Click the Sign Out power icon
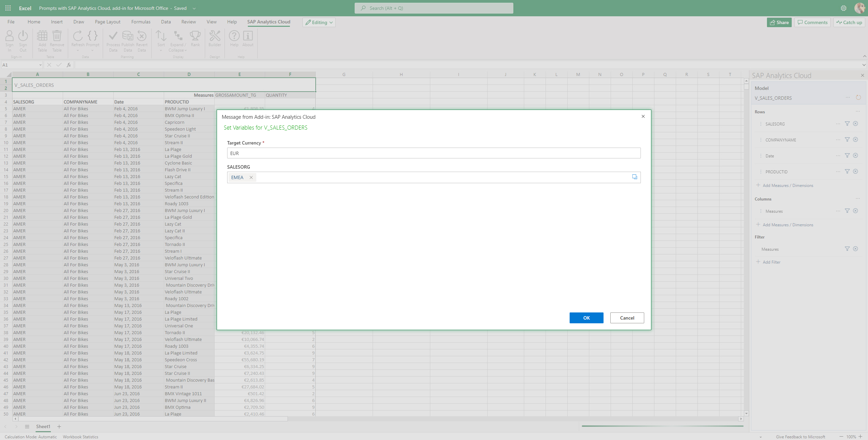Viewport: 868px width, 440px height. pos(23,36)
